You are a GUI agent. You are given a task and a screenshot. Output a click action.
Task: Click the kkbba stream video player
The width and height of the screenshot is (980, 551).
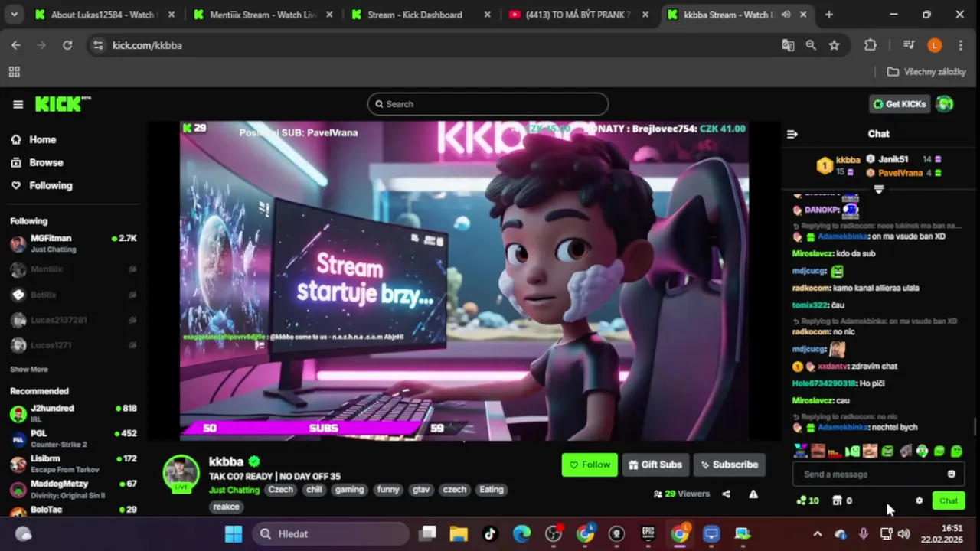pos(465,281)
